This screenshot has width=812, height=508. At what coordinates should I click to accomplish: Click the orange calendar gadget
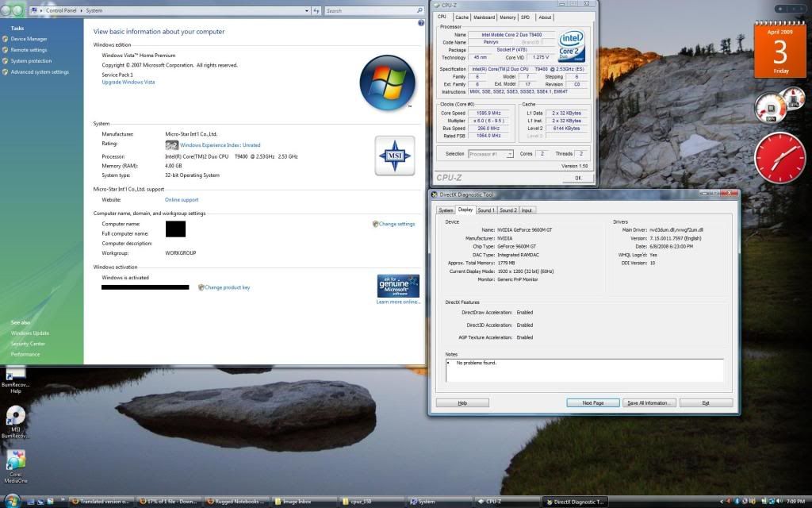[x=780, y=50]
